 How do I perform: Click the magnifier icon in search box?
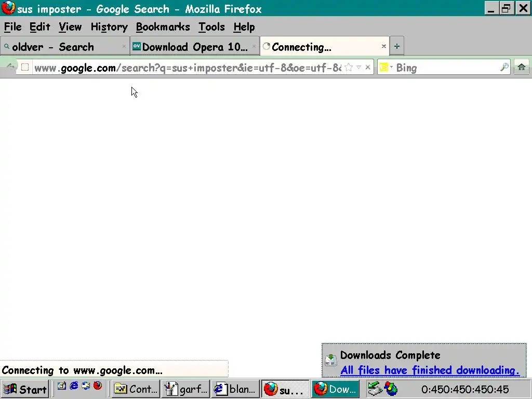point(504,67)
